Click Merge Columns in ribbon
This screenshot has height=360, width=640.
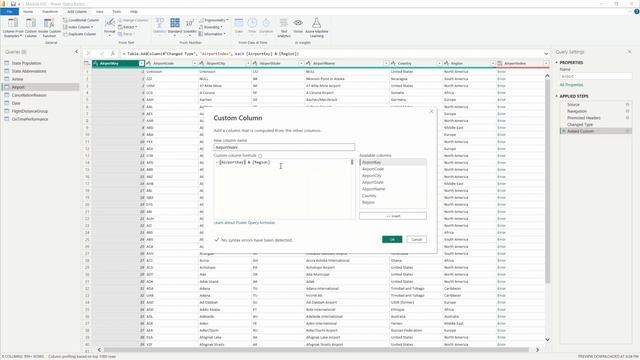click(133, 20)
